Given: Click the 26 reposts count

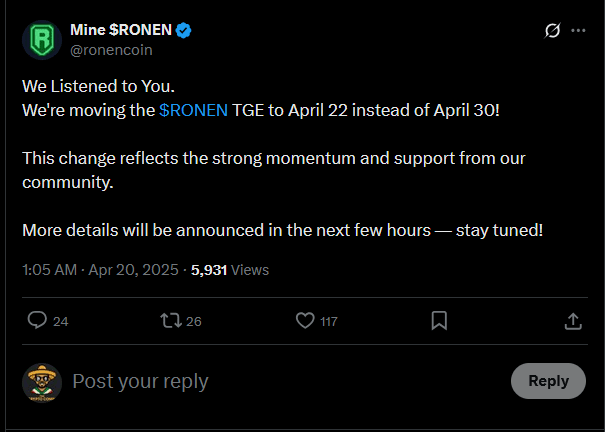Looking at the screenshot, I should (194, 322).
